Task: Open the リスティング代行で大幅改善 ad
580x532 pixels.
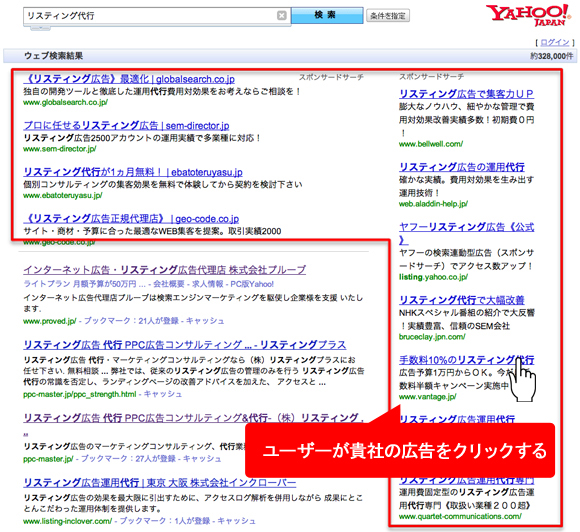Action: click(x=462, y=300)
